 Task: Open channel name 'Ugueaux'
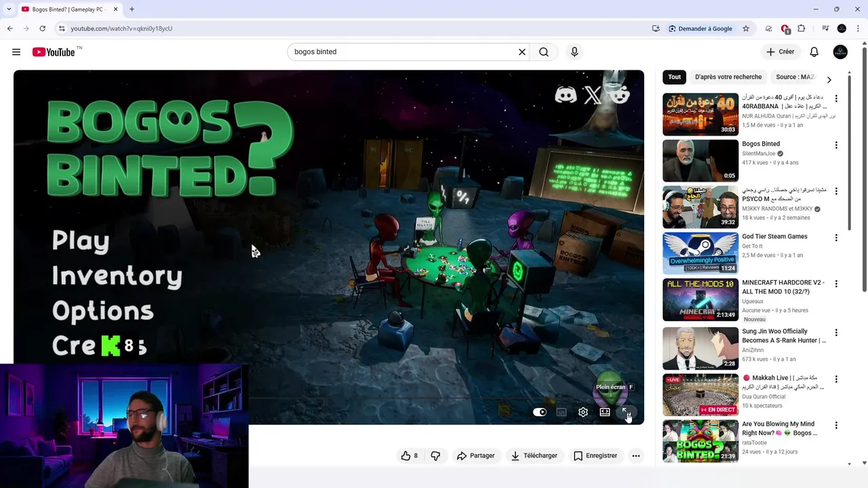[x=753, y=302]
